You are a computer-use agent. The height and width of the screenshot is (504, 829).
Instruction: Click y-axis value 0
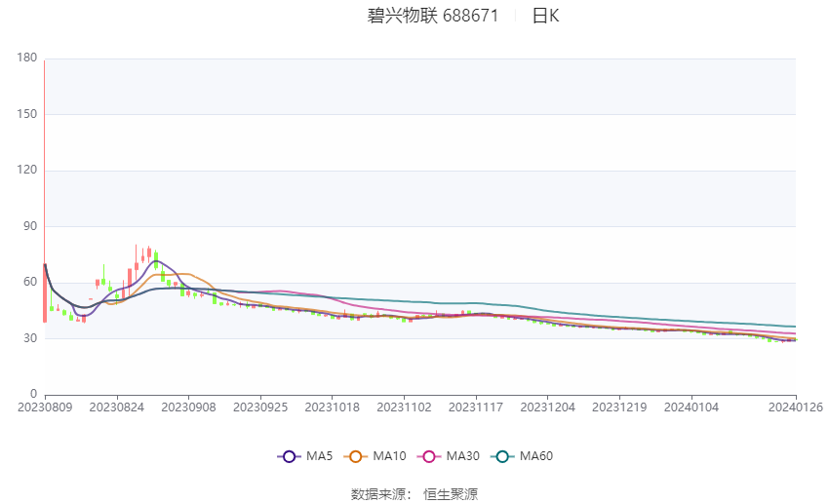pos(34,394)
